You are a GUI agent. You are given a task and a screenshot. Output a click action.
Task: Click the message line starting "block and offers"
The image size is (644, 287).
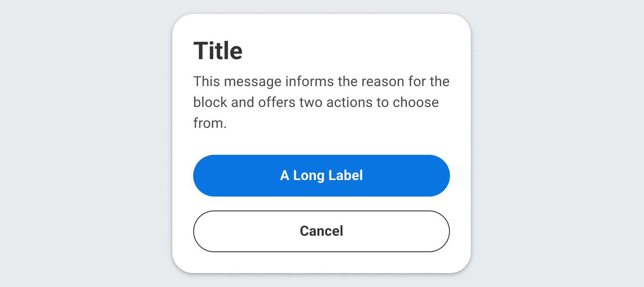coord(316,102)
